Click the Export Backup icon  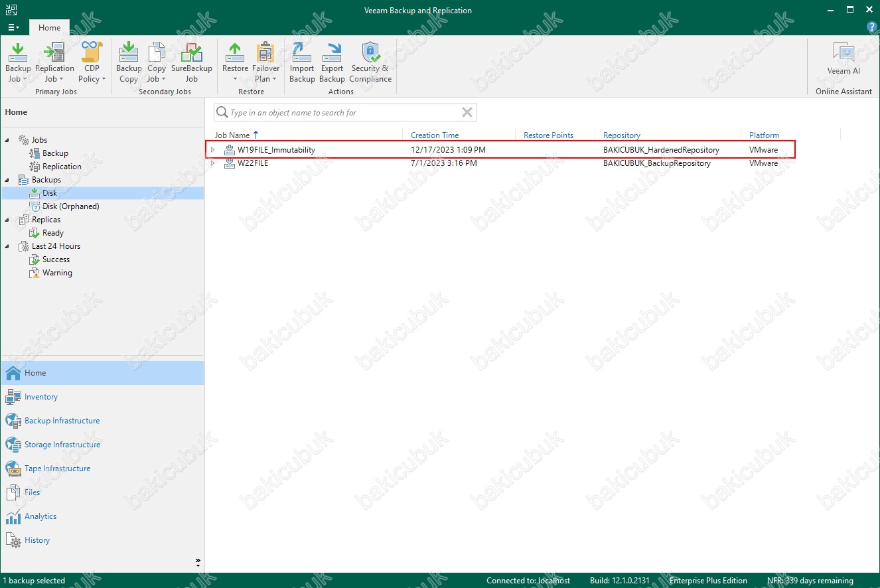[332, 62]
